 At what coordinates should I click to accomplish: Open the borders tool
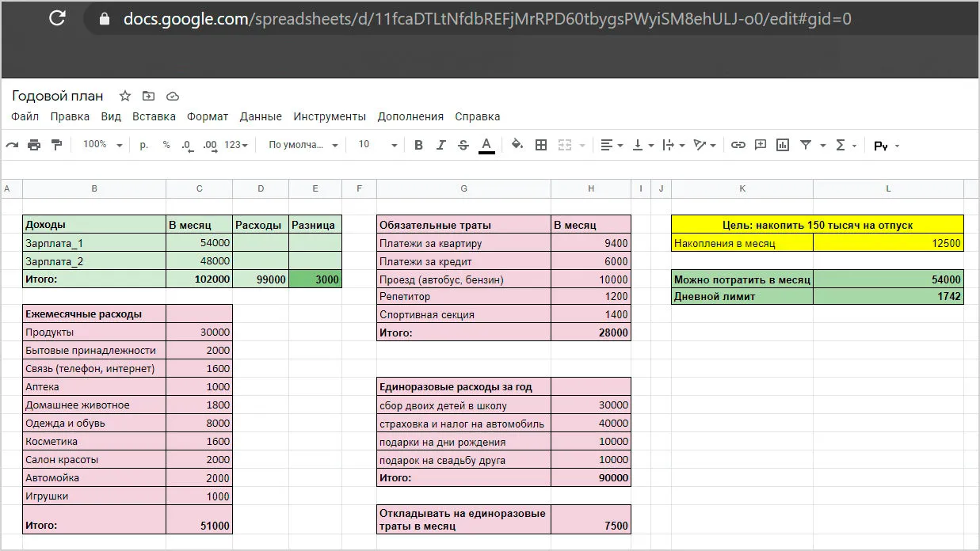[x=541, y=145]
